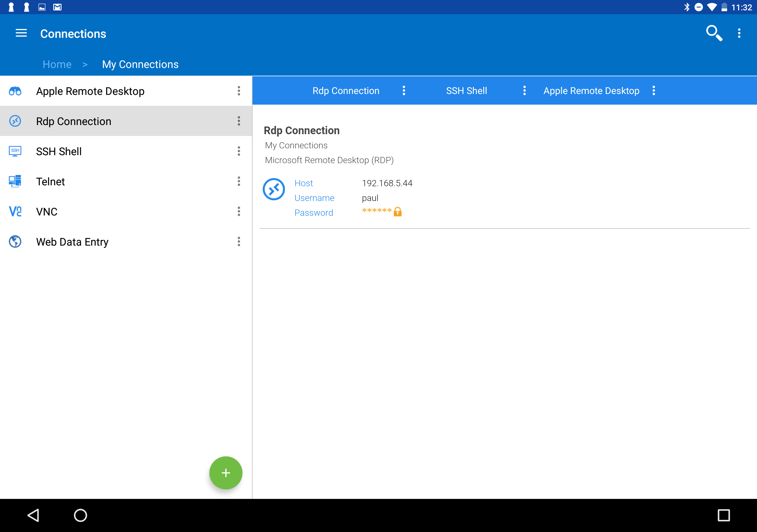This screenshot has width=757, height=532.
Task: Click the SSH Shell monitor icon
Action: pos(15,151)
